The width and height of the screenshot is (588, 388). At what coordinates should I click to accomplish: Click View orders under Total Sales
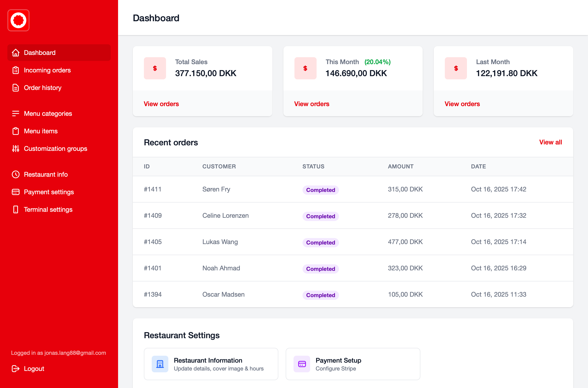point(161,104)
